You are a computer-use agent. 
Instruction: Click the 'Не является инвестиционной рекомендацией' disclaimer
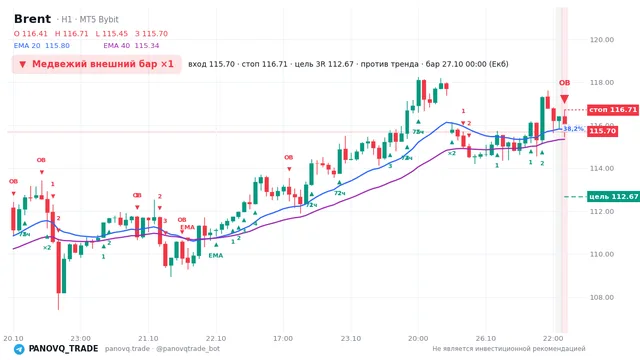[509, 349]
